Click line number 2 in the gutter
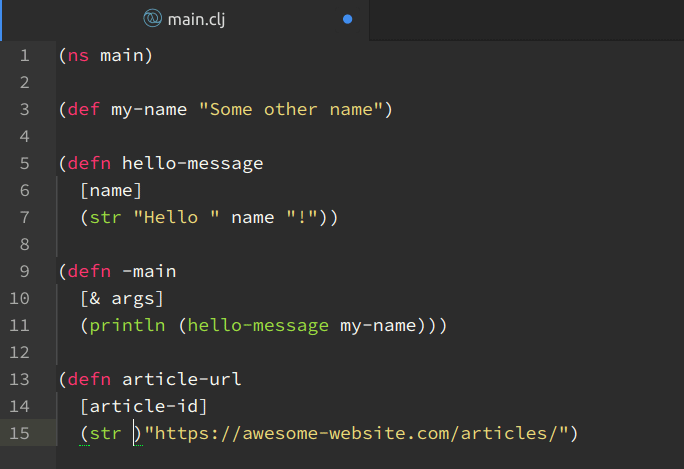This screenshot has width=684, height=469. (x=25, y=83)
